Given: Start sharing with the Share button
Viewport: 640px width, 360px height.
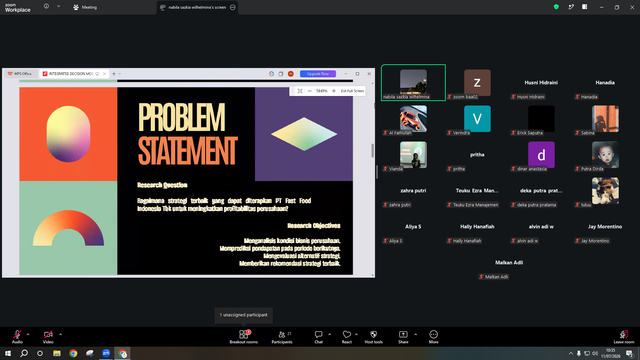Looking at the screenshot, I should point(403,337).
